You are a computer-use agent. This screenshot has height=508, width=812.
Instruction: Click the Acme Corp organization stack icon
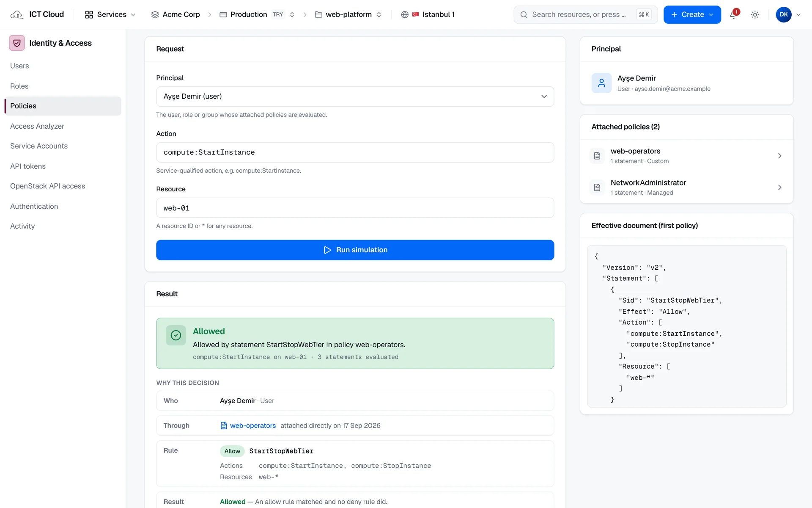[155, 15]
